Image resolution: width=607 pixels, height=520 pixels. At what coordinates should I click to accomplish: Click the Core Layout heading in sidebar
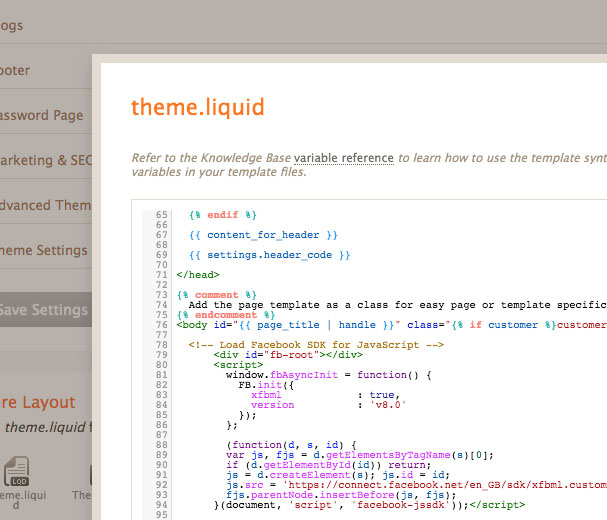tap(38, 403)
